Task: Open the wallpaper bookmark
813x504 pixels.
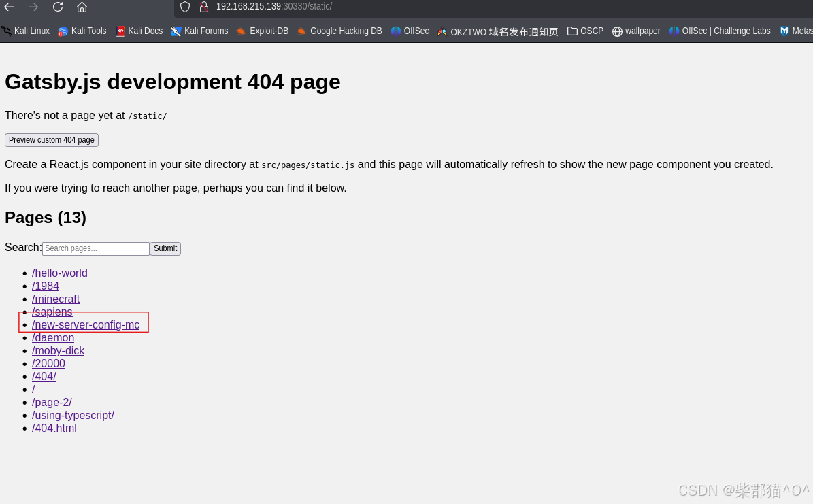Action: click(x=636, y=31)
